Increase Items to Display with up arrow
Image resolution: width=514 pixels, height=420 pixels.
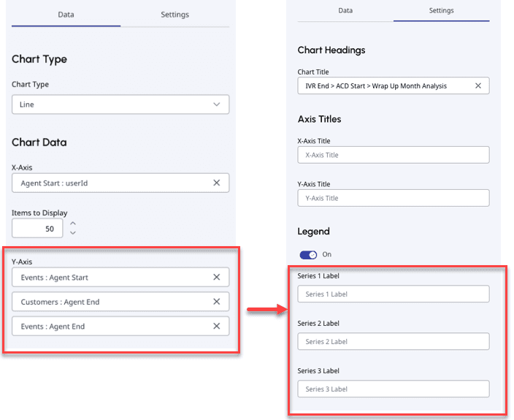pos(73,224)
